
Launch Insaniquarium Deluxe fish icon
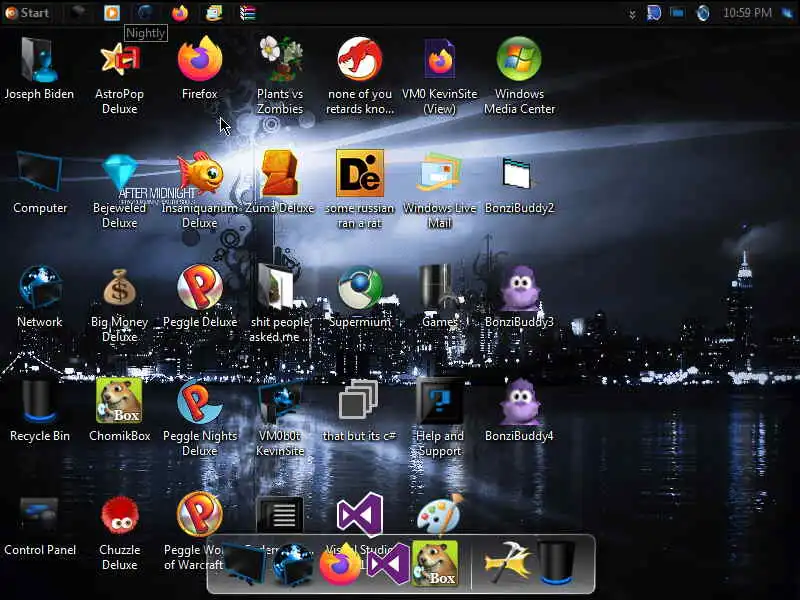199,172
